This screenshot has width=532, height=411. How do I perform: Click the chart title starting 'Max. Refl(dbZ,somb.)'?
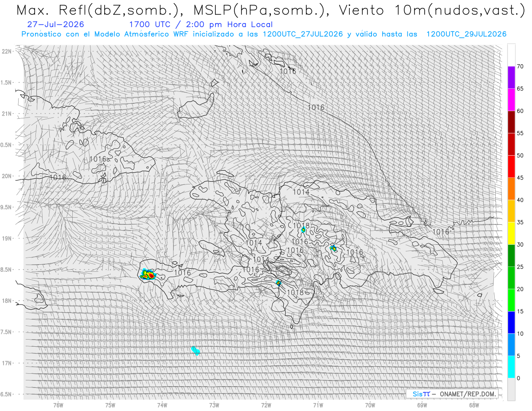(x=270, y=10)
